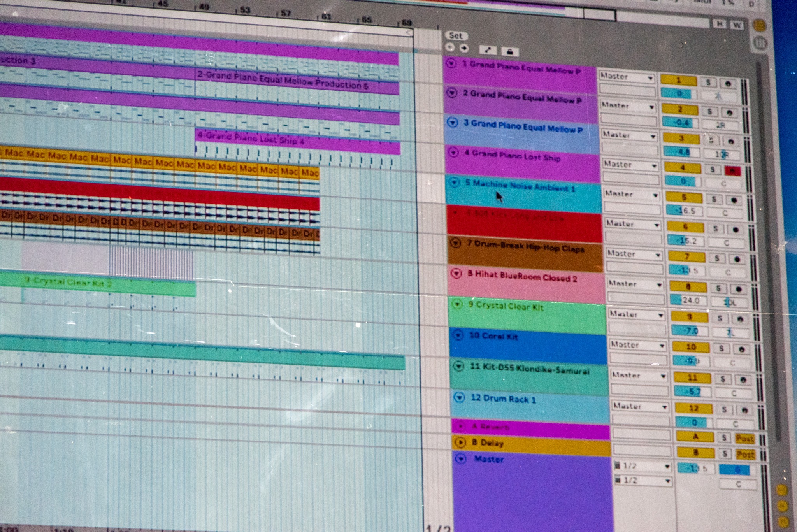Toggle track 12 activator button
This screenshot has width=797, height=532.
coord(694,408)
